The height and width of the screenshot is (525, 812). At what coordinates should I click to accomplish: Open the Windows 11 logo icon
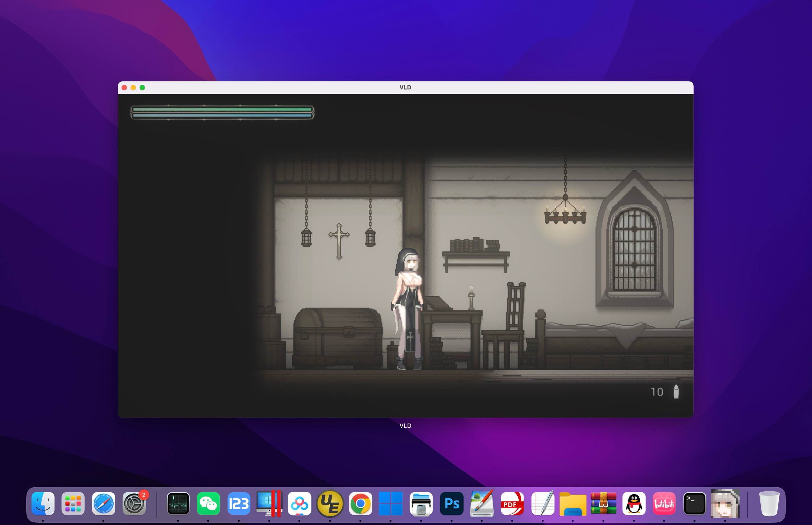[x=390, y=504]
